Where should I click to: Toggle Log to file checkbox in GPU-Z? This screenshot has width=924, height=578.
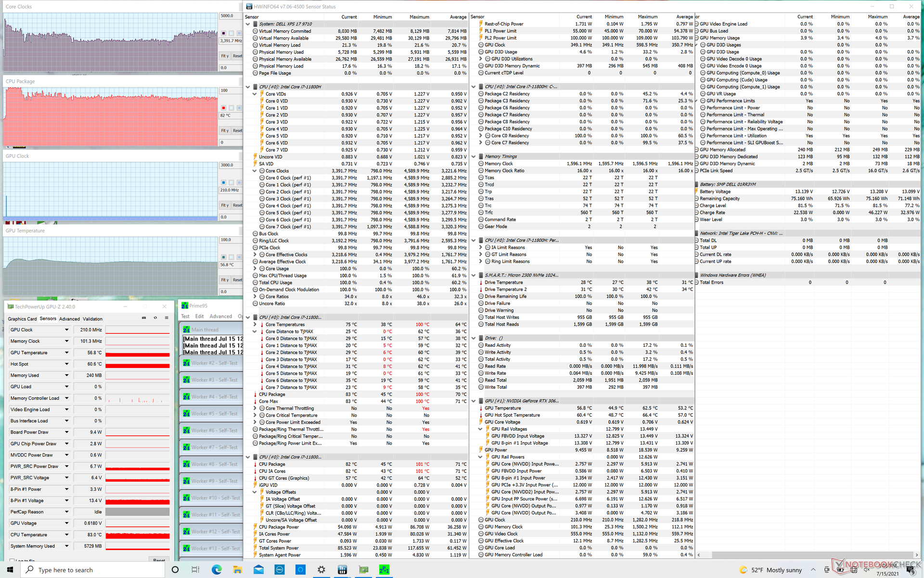[x=12, y=561]
